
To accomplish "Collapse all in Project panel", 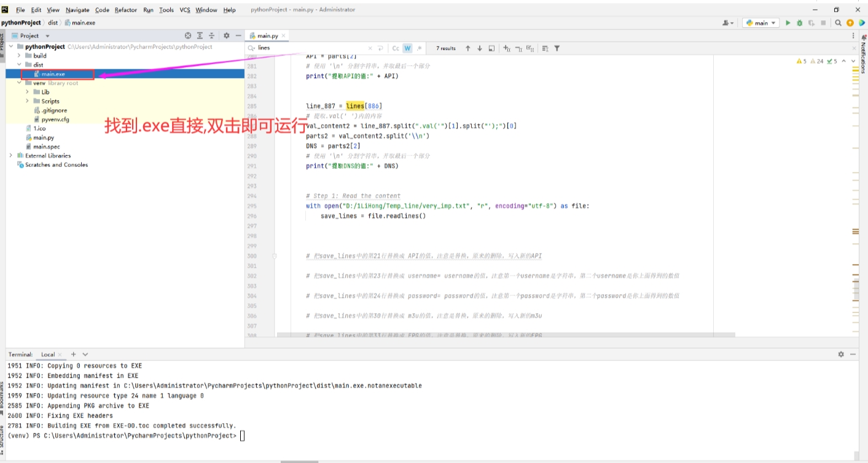I will pos(212,36).
